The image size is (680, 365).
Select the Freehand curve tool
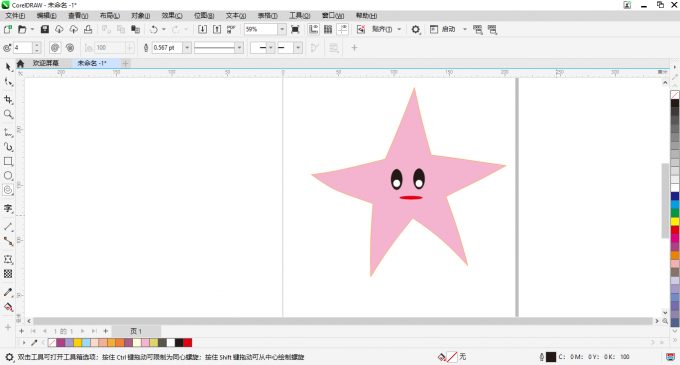[x=8, y=132]
